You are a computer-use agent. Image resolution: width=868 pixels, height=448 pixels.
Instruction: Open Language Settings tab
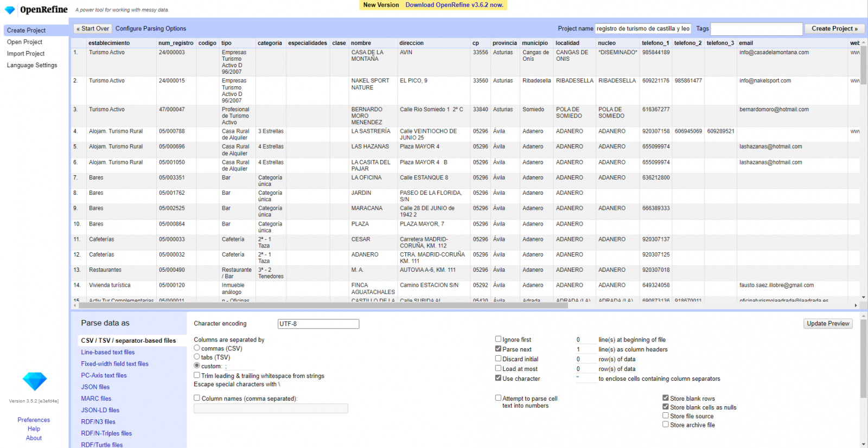coord(32,65)
